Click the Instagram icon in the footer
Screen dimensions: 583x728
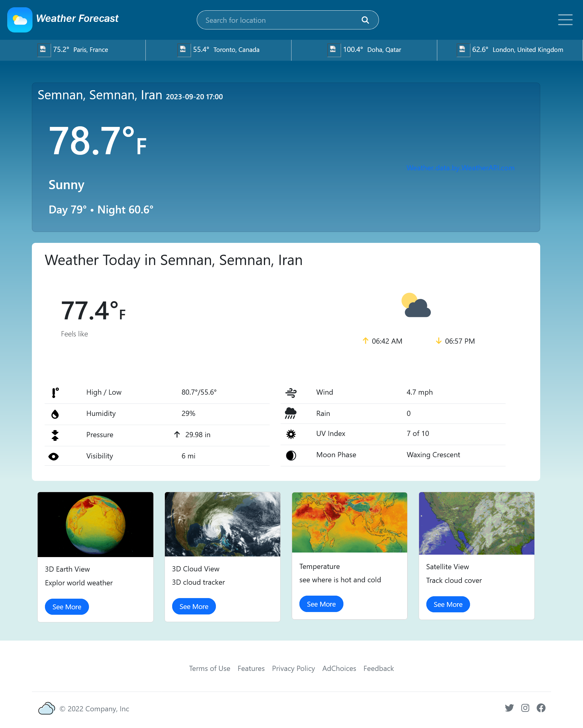tap(525, 708)
